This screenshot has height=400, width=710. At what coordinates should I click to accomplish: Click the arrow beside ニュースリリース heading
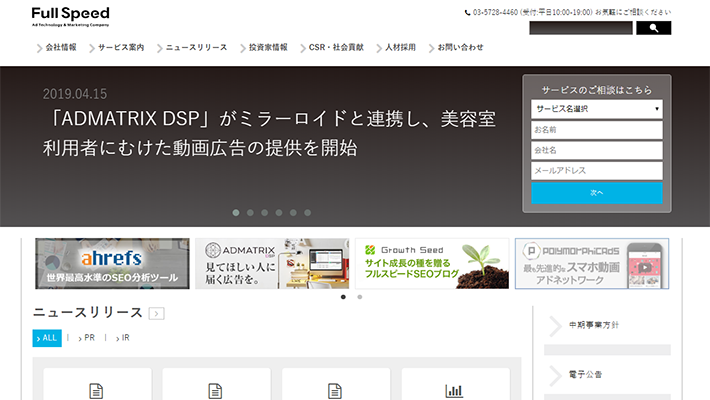157,313
